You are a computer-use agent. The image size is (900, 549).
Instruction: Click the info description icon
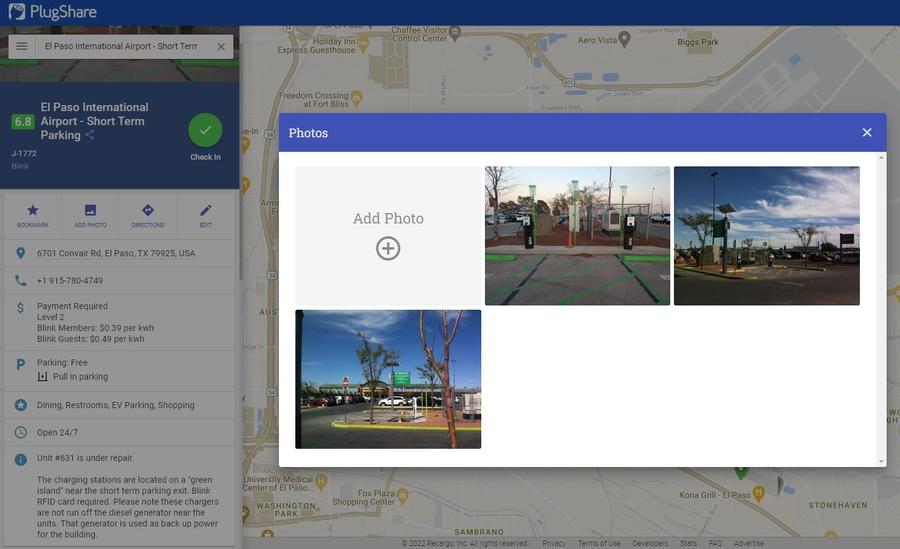pos(21,459)
